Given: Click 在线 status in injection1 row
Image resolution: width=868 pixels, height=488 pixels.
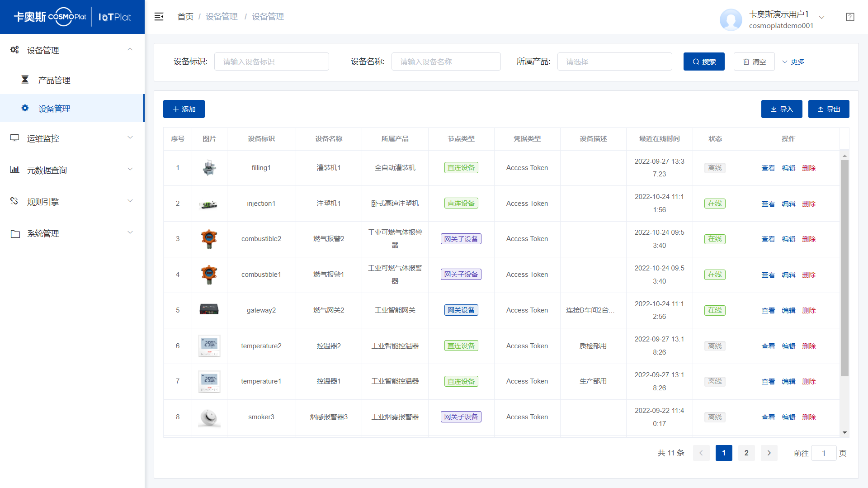Looking at the screenshot, I should 715,204.
